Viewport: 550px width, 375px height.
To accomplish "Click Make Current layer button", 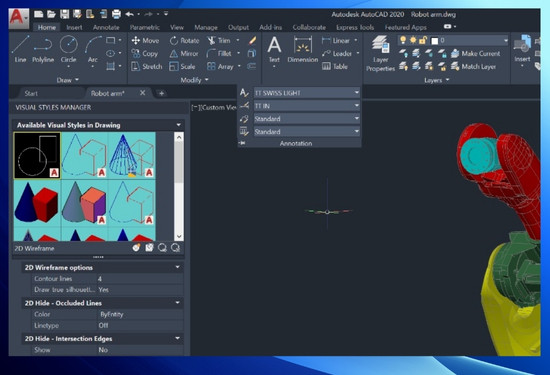I will 475,54.
